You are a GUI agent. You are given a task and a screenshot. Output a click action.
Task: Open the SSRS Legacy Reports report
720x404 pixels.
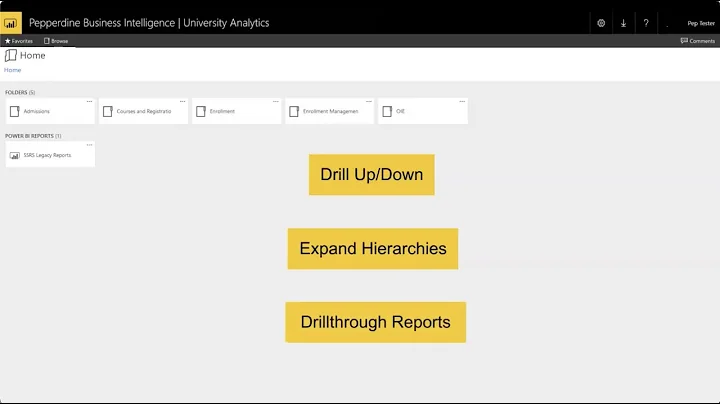50,155
